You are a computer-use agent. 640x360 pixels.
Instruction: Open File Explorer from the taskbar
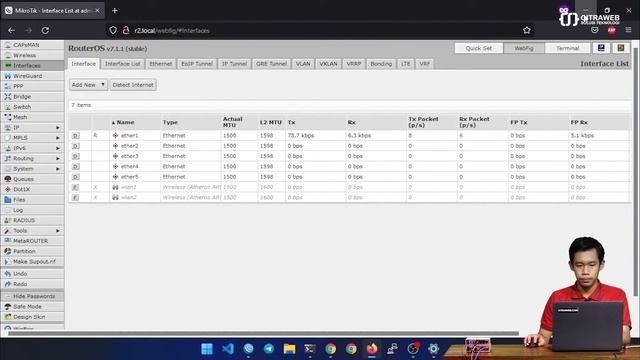[x=289, y=349]
